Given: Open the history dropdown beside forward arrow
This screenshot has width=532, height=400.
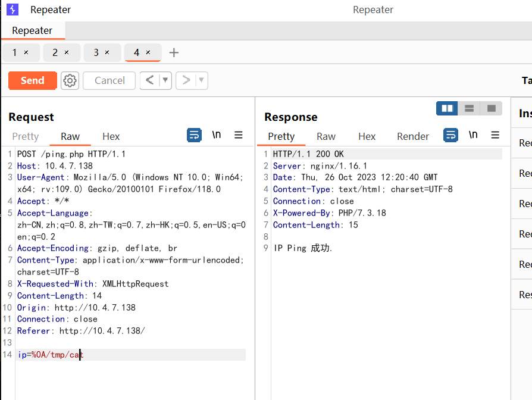Looking at the screenshot, I should pos(202,80).
